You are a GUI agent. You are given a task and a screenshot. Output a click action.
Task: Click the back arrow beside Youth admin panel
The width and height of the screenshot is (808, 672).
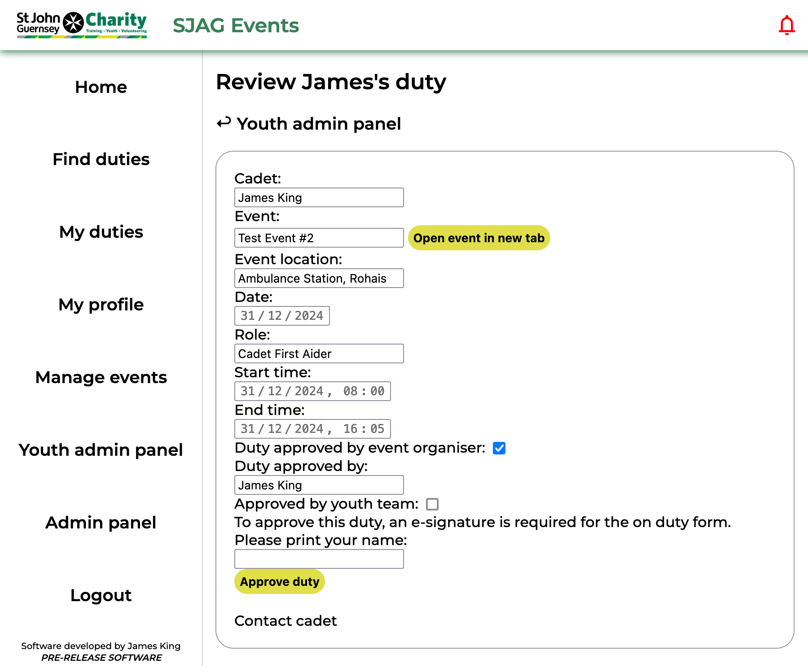coord(224,122)
